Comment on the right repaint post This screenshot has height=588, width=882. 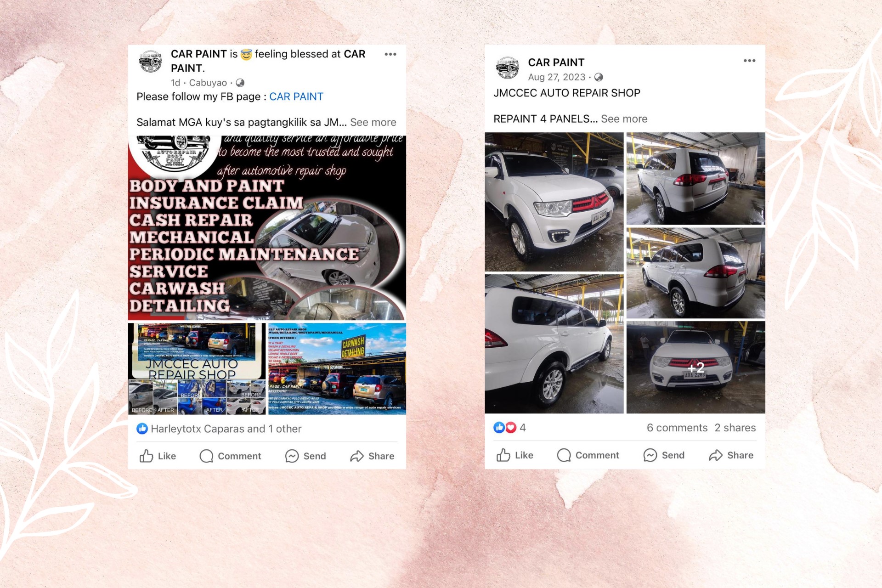tap(588, 455)
